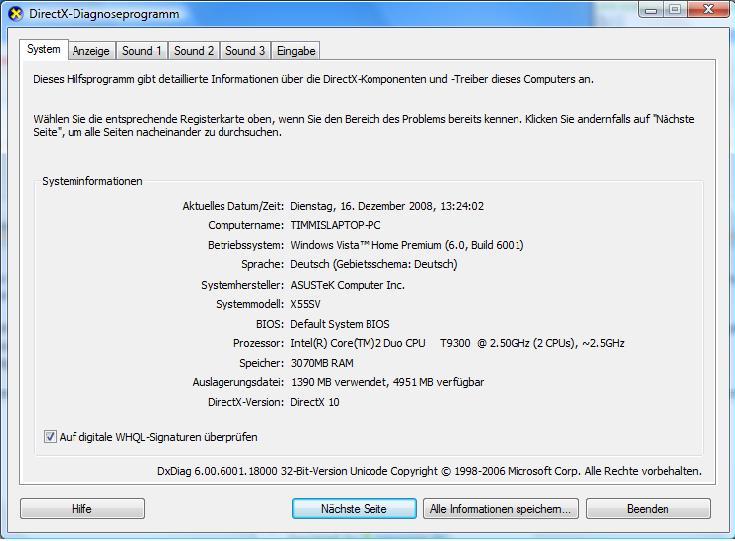Select the System tab
Viewport: 735px width, 541px height.
click(x=44, y=49)
